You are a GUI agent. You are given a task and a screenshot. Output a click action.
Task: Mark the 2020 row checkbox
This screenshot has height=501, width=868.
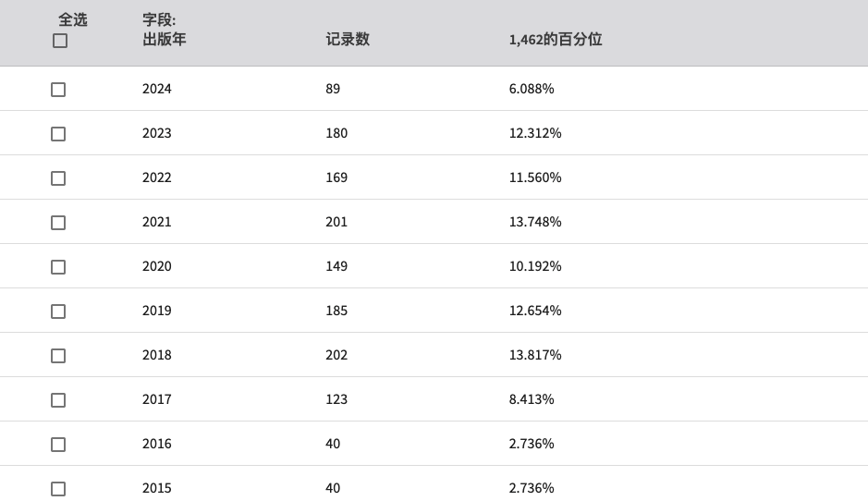(58, 267)
